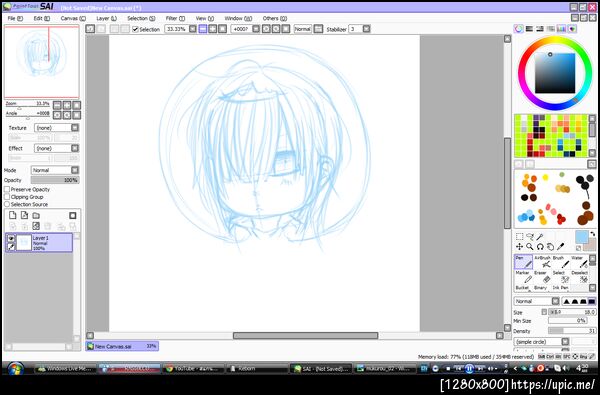Show the color wheel panel icon

coord(518,29)
